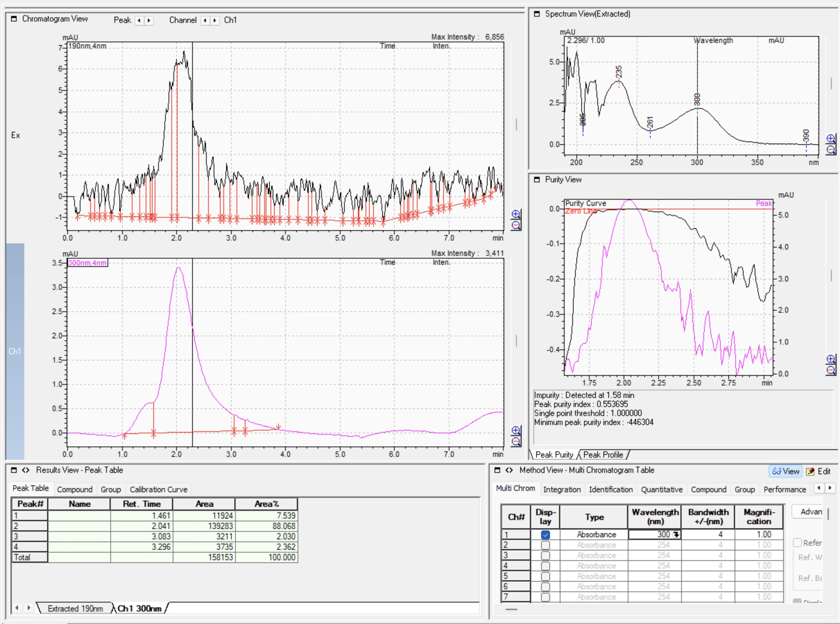The image size is (840, 624).
Task: Go to the previous peak
Action: [x=139, y=20]
